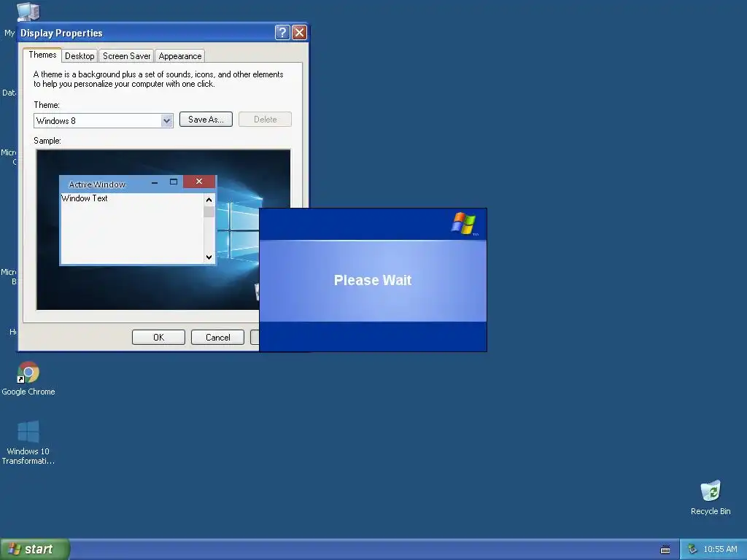Screen dimensions: 747x560
Task: Close the Display Properties dialog
Action: click(x=299, y=32)
